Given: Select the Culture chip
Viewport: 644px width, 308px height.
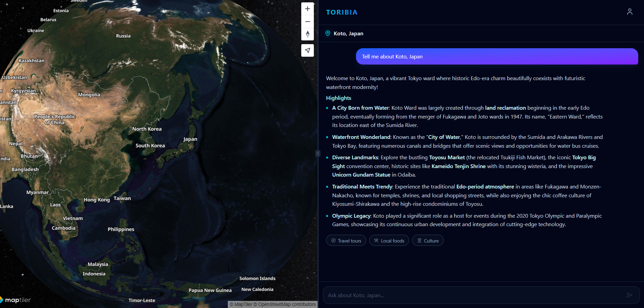Looking at the screenshot, I should (x=428, y=240).
